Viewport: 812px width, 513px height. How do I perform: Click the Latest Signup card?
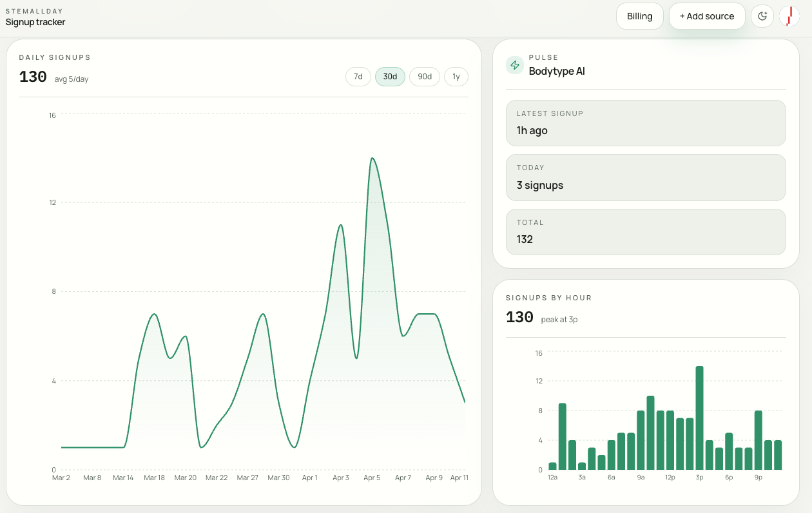pos(646,123)
